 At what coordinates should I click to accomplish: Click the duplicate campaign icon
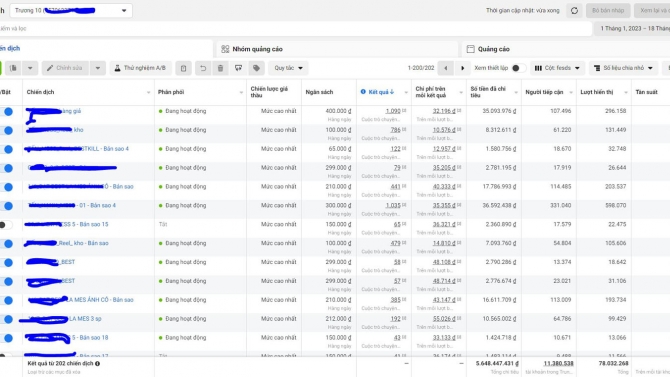coord(14,68)
